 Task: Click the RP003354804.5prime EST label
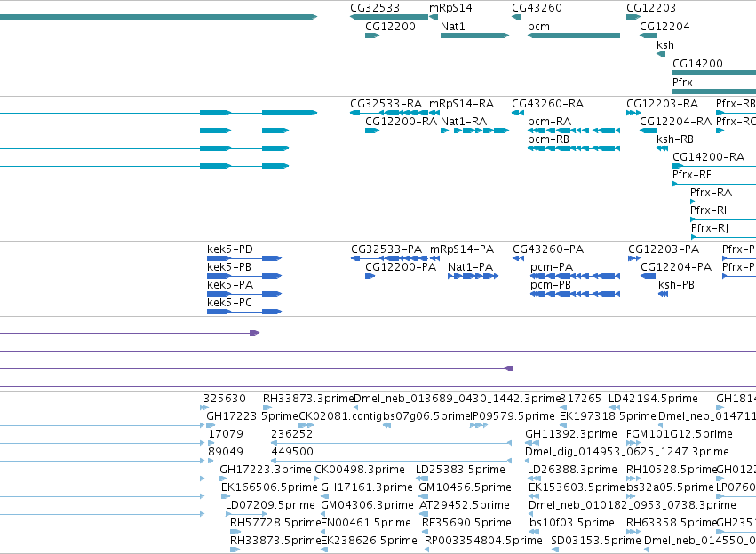[483, 541]
